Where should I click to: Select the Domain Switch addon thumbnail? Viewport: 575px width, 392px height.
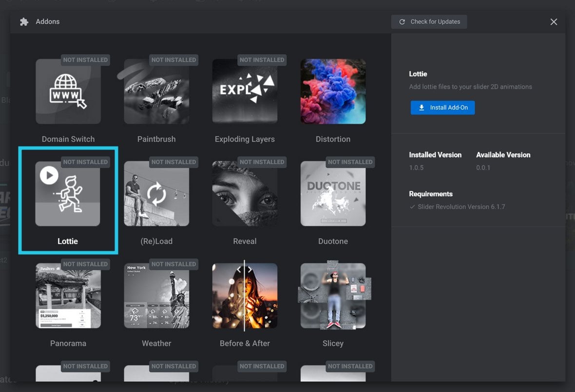pos(68,91)
